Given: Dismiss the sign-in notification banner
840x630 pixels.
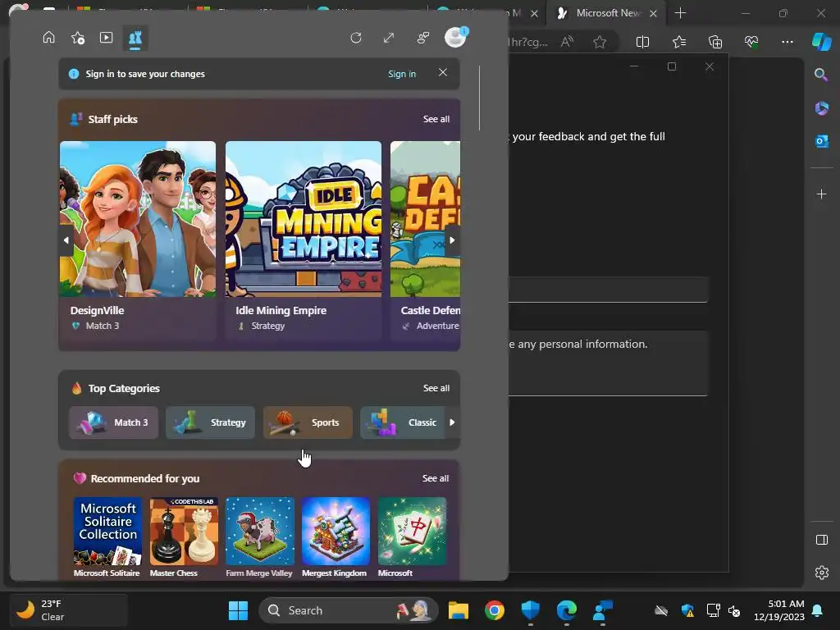Looking at the screenshot, I should [x=442, y=72].
